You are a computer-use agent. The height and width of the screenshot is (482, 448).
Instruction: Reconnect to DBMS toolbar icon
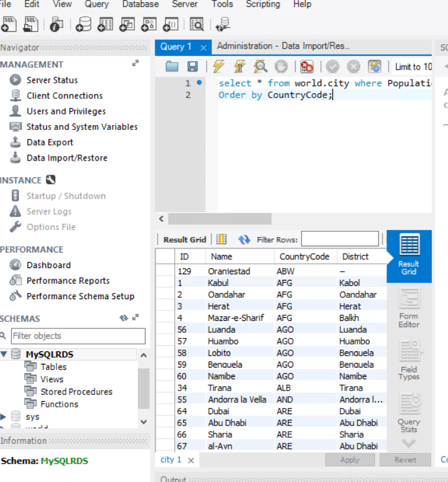click(223, 24)
